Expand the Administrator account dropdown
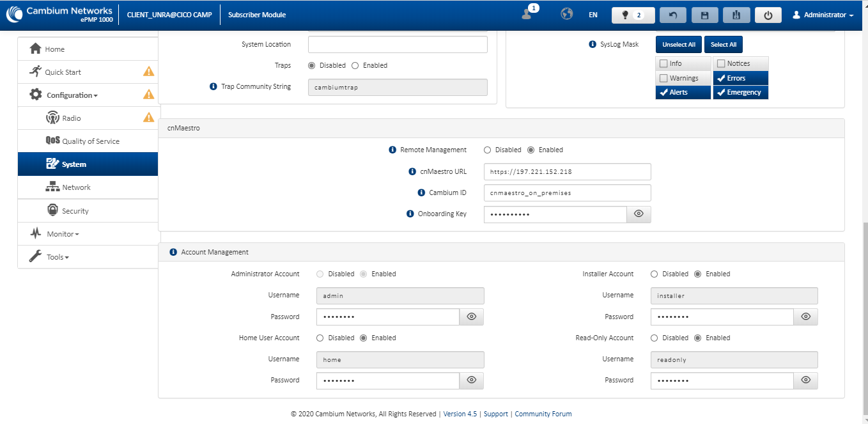 (823, 15)
